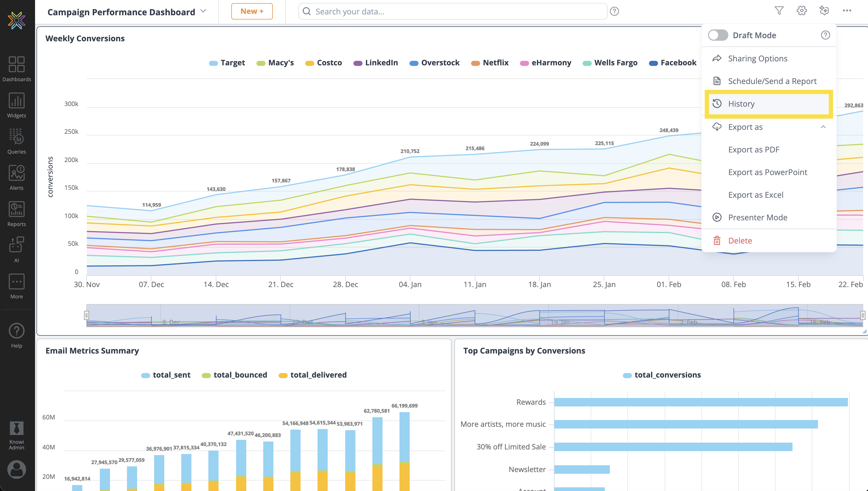Click the New + button
Image resolution: width=868 pixels, height=491 pixels.
252,11
